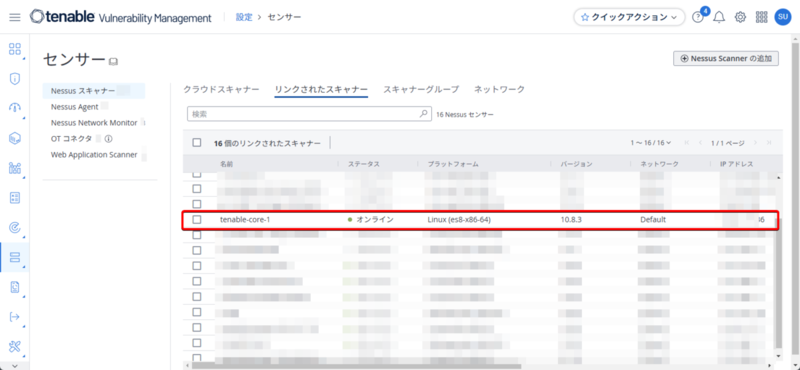Open the クイックアクション dropdown

[629, 17]
